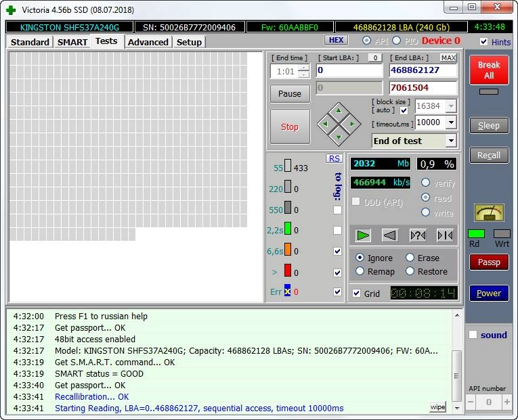518x420 pixels.
Task: Click the Start LBA input field
Action: [349, 70]
